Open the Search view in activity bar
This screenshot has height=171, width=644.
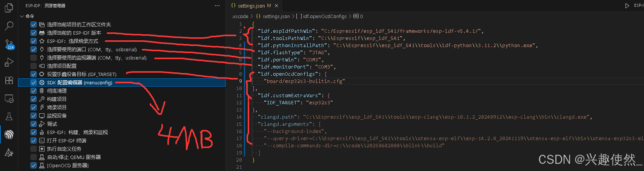click(x=9, y=26)
